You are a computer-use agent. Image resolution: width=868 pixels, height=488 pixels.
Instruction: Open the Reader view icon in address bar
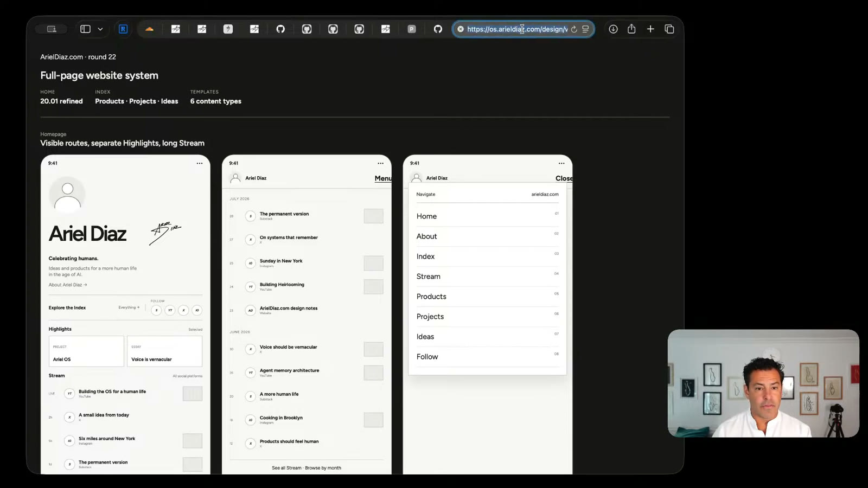586,29
